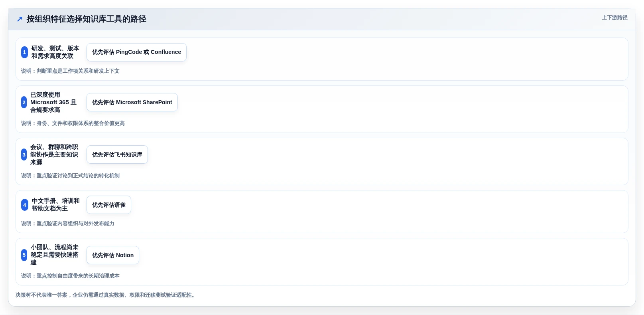Viewport: 644px width, 315px height.
Task: Click the step 1 number badge
Action: [x=24, y=52]
